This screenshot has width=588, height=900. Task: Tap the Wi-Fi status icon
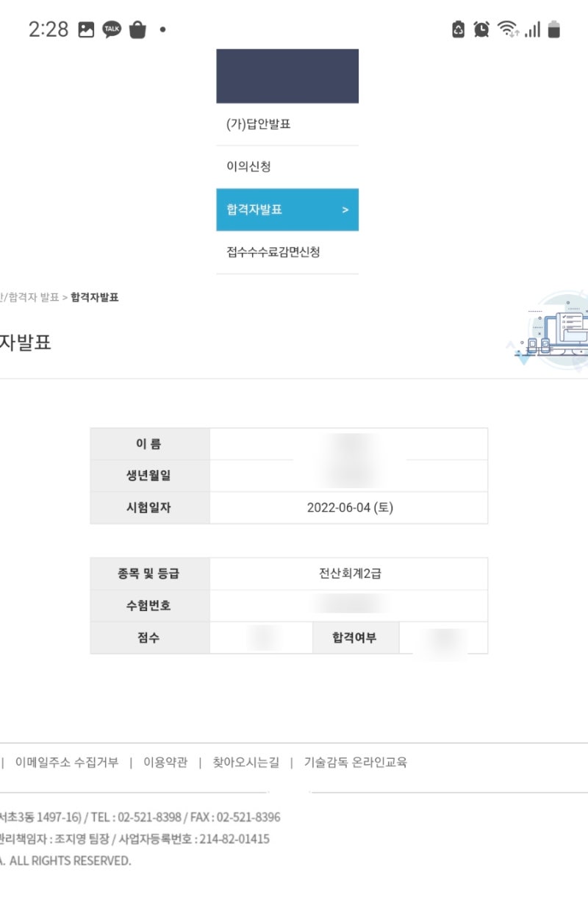click(x=507, y=29)
